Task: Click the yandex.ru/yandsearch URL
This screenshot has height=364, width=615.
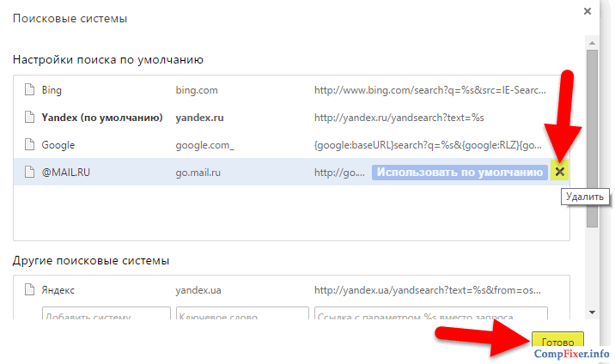Action: (399, 118)
